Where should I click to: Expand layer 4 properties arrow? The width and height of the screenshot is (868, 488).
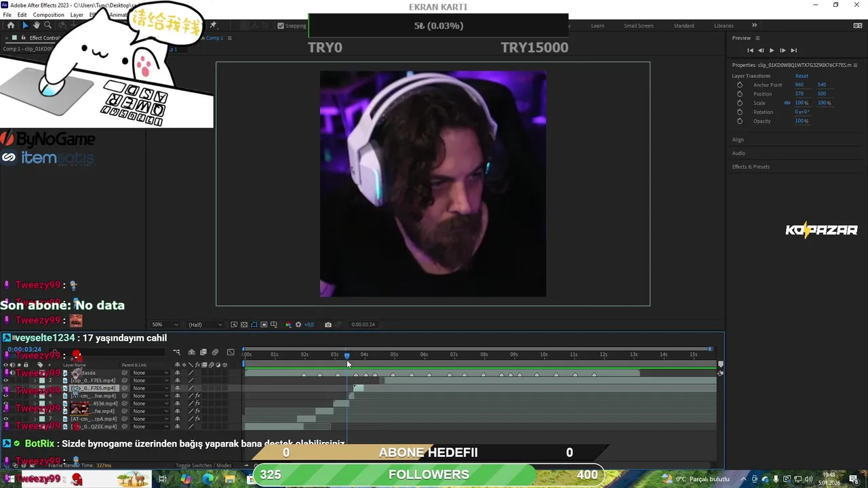pos(35,396)
